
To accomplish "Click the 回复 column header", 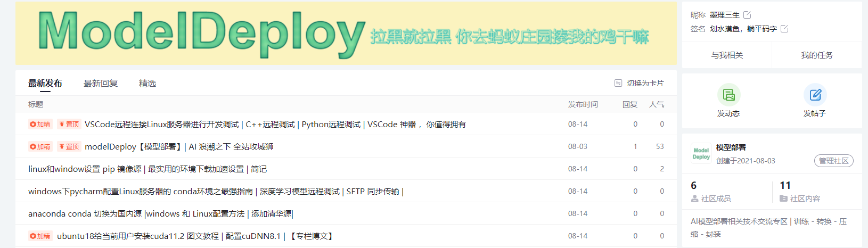I will (630, 104).
